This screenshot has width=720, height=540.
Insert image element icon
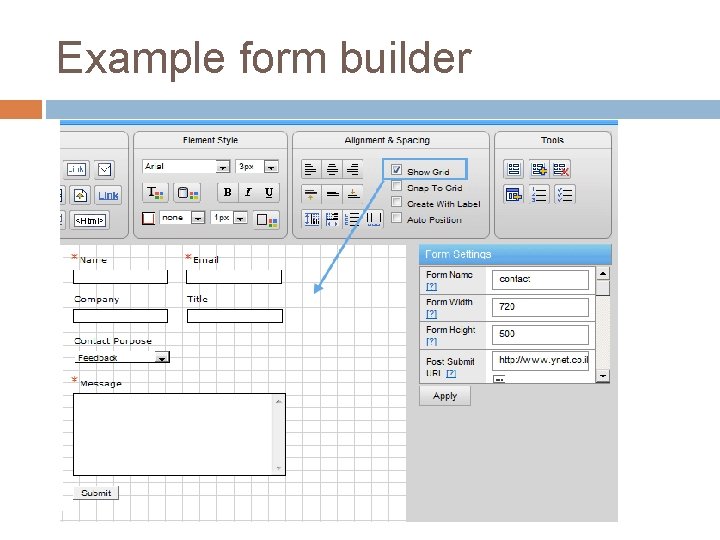point(80,195)
